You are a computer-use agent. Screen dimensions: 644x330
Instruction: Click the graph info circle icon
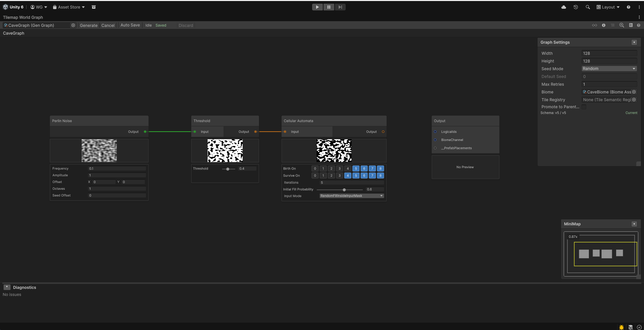(x=604, y=25)
